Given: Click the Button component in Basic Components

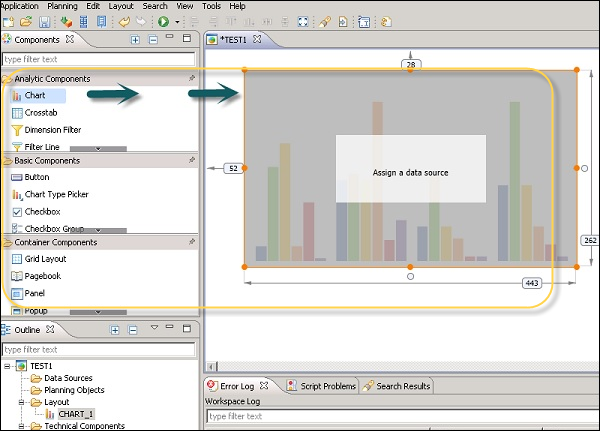Looking at the screenshot, I should [x=40, y=177].
